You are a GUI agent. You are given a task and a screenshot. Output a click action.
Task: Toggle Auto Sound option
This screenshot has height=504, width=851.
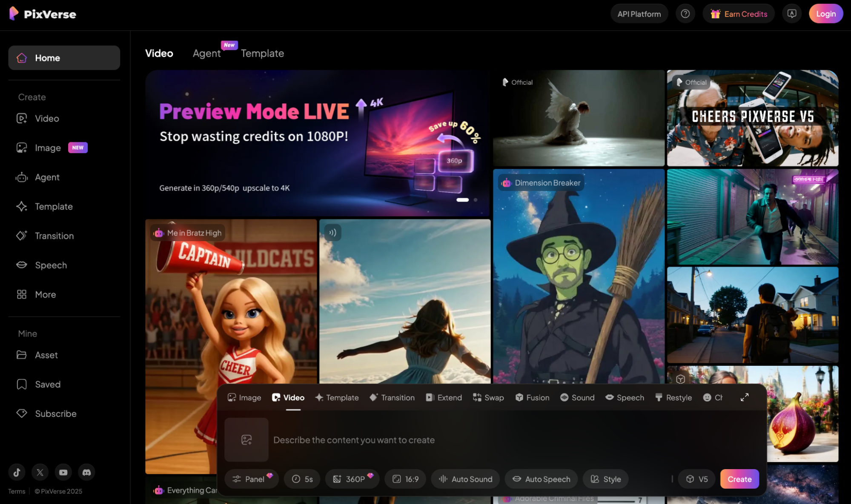[x=465, y=479]
